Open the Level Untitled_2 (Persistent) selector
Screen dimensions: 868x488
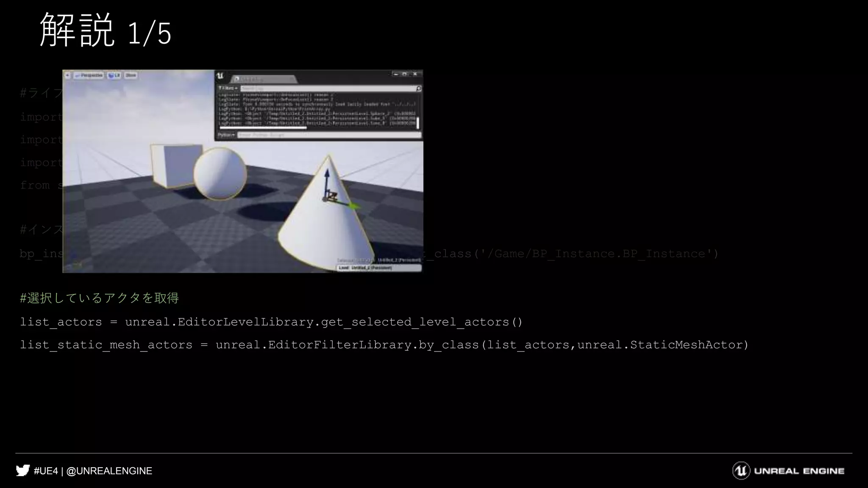tap(379, 268)
